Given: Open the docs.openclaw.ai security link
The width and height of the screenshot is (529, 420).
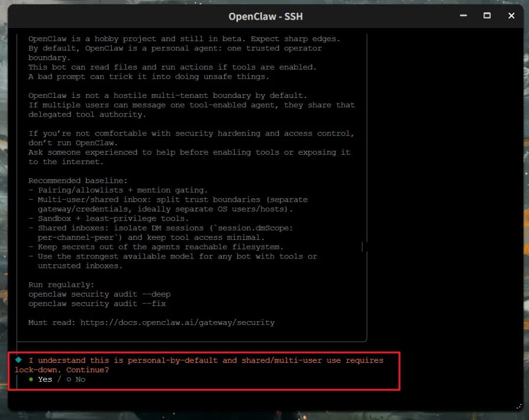Looking at the screenshot, I should click(177, 323).
